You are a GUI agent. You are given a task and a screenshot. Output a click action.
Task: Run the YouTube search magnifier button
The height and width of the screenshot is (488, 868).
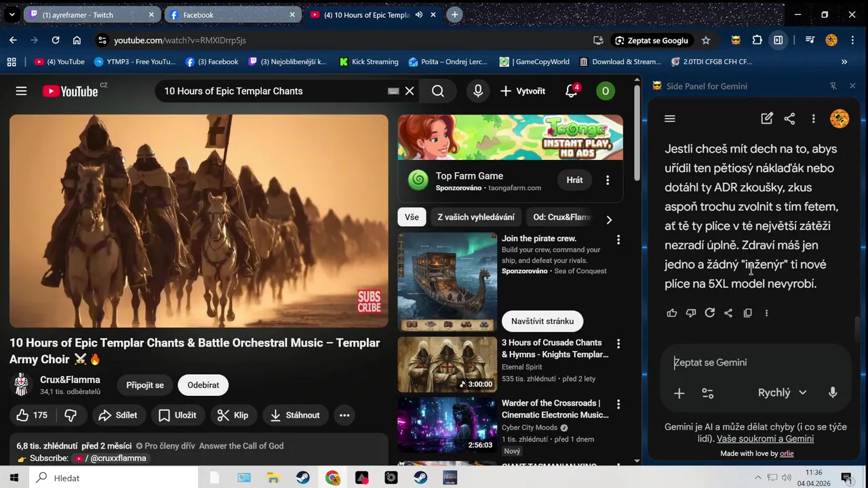coord(438,91)
